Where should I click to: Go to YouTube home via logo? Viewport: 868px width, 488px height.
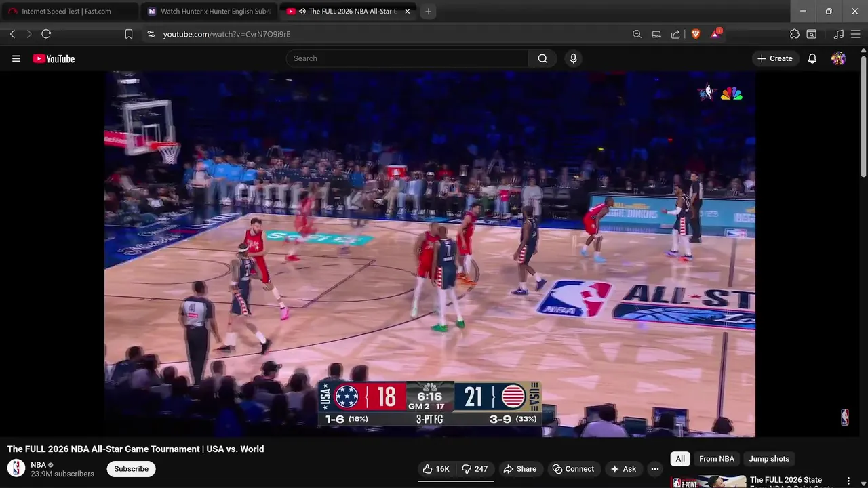(x=54, y=58)
